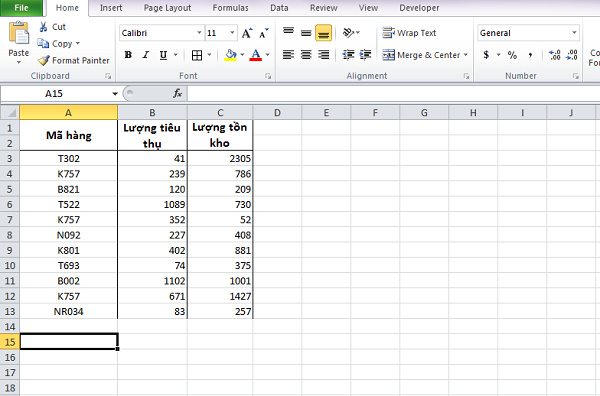Click the Copy icon
This screenshot has width=600, height=396.
(43, 44)
